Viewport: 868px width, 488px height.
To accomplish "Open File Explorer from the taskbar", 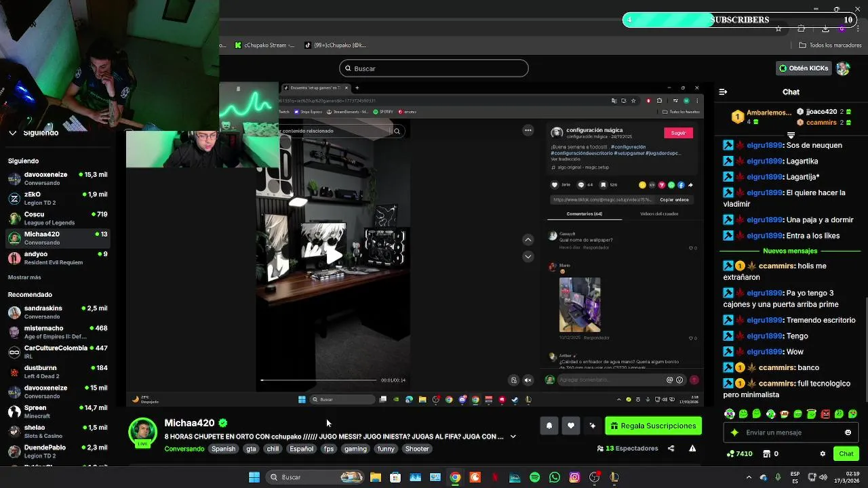I will coord(375,477).
